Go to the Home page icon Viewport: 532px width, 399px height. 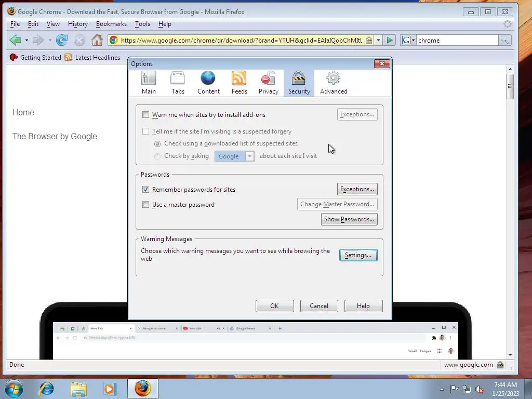click(97, 41)
